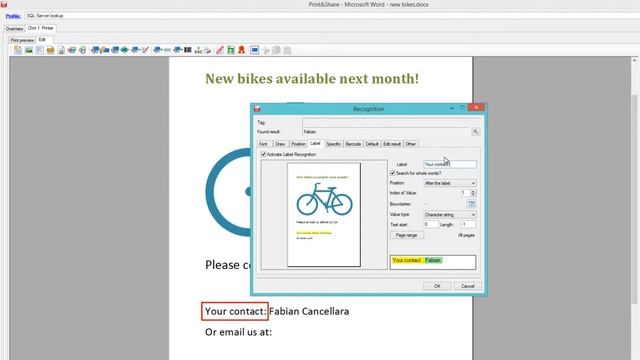The image size is (640, 360).
Task: Click the profile name field showing SQL Server lookup
Action: click(332, 16)
